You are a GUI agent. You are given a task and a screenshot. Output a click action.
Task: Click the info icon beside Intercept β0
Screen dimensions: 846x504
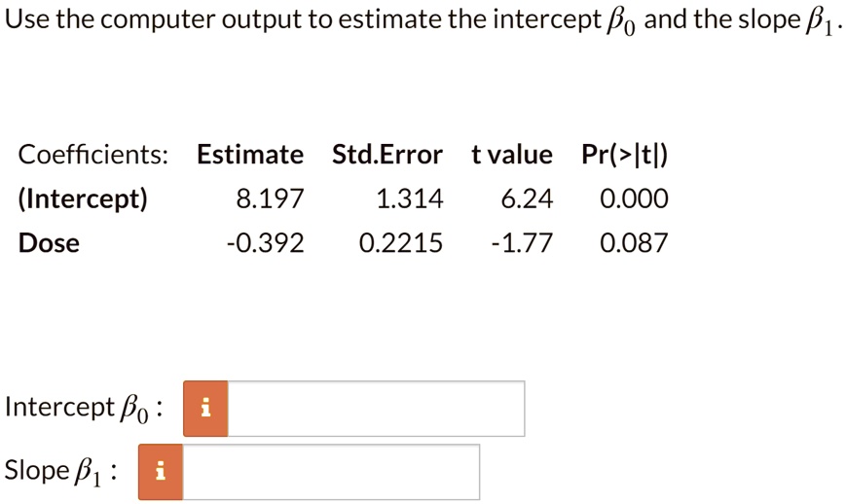click(204, 409)
